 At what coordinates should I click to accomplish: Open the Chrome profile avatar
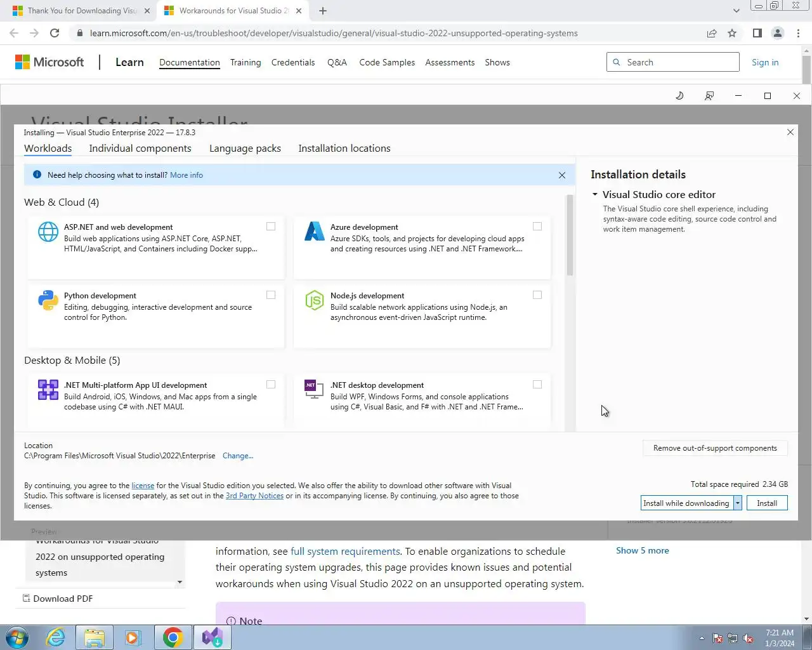[x=777, y=33]
